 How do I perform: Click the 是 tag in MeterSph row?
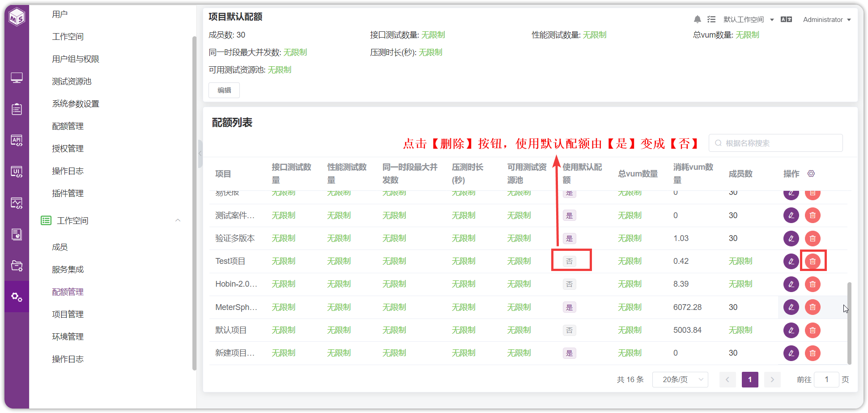pos(569,307)
